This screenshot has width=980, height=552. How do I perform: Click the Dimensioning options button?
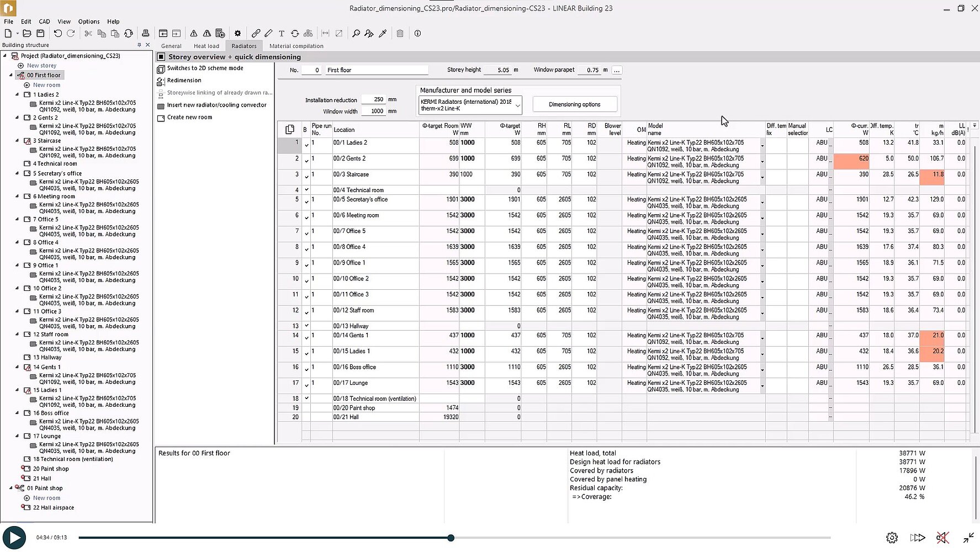tap(574, 104)
